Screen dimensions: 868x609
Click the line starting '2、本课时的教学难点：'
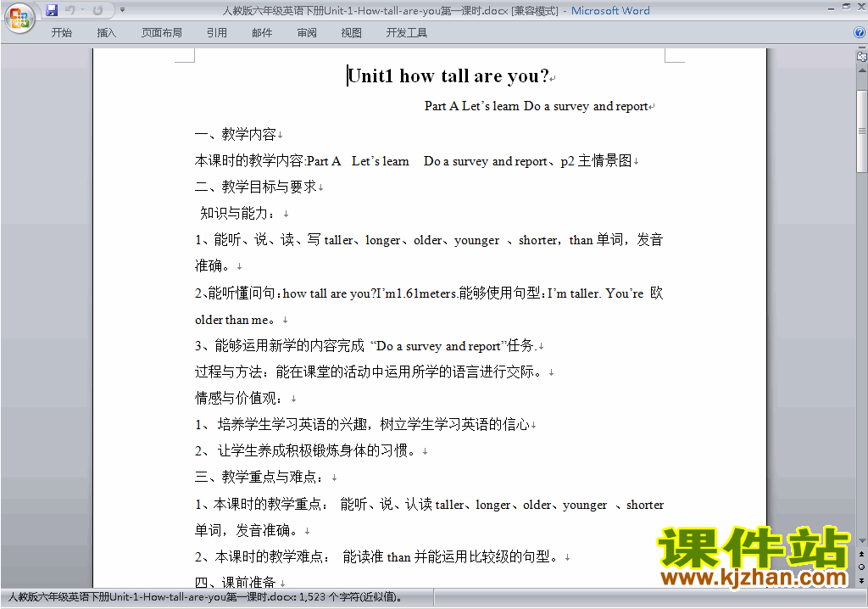point(377,556)
